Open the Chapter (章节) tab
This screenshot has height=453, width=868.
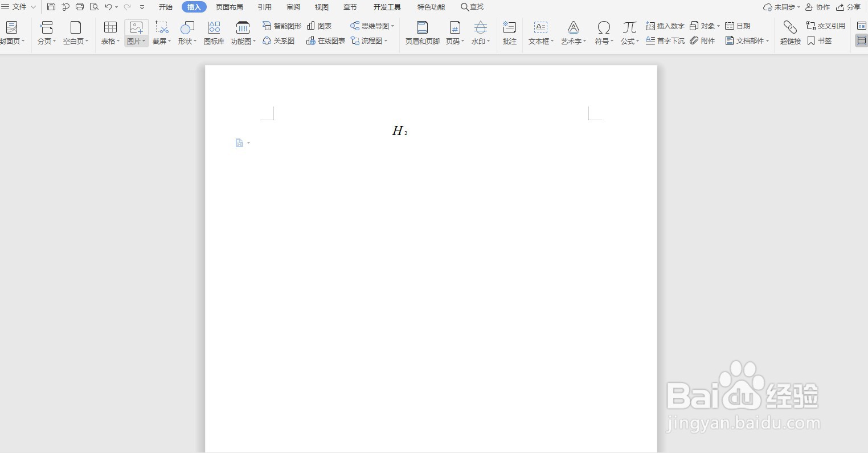[350, 7]
